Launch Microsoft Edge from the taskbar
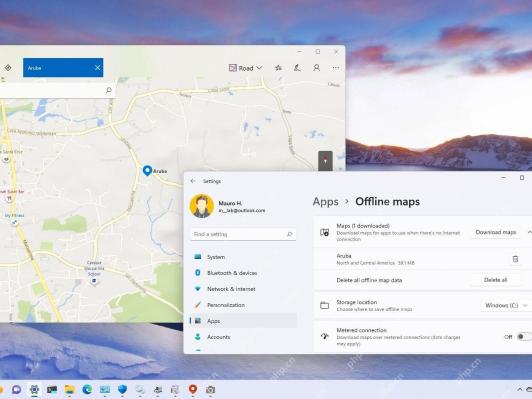This screenshot has width=532, height=399. (87, 390)
